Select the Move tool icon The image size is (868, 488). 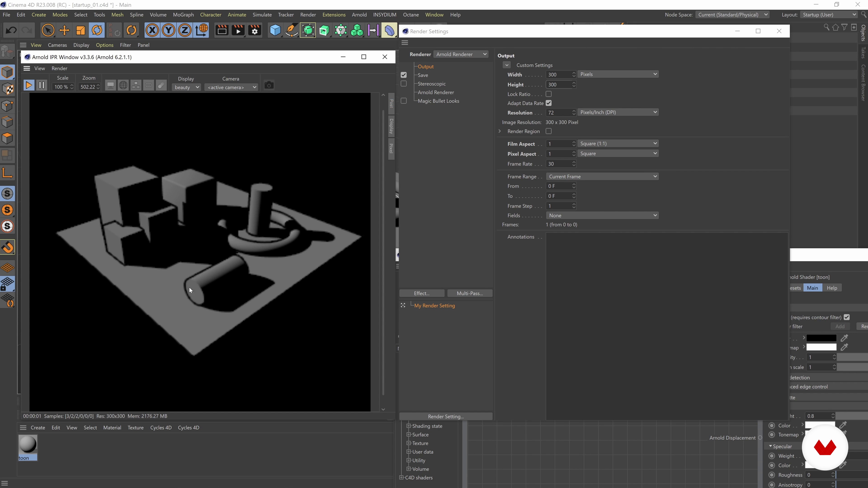tap(64, 30)
